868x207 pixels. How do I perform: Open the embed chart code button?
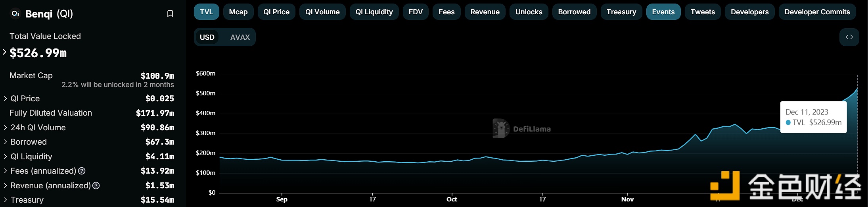coord(849,37)
